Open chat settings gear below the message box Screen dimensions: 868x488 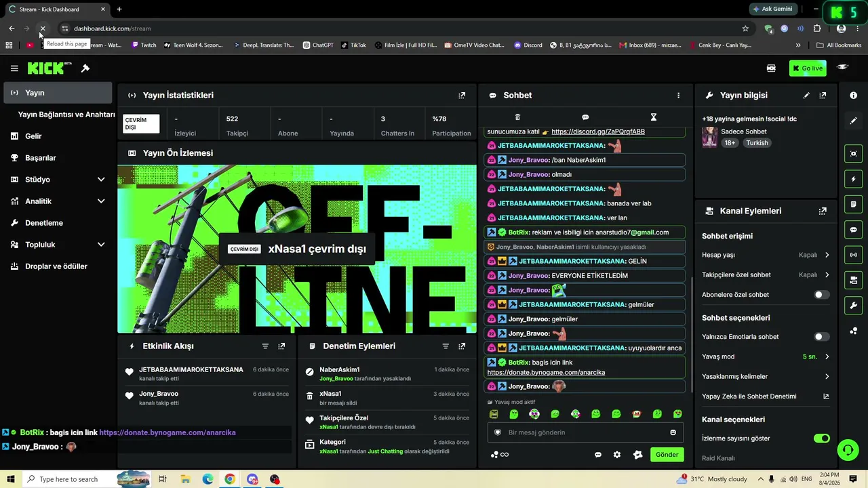(617, 455)
